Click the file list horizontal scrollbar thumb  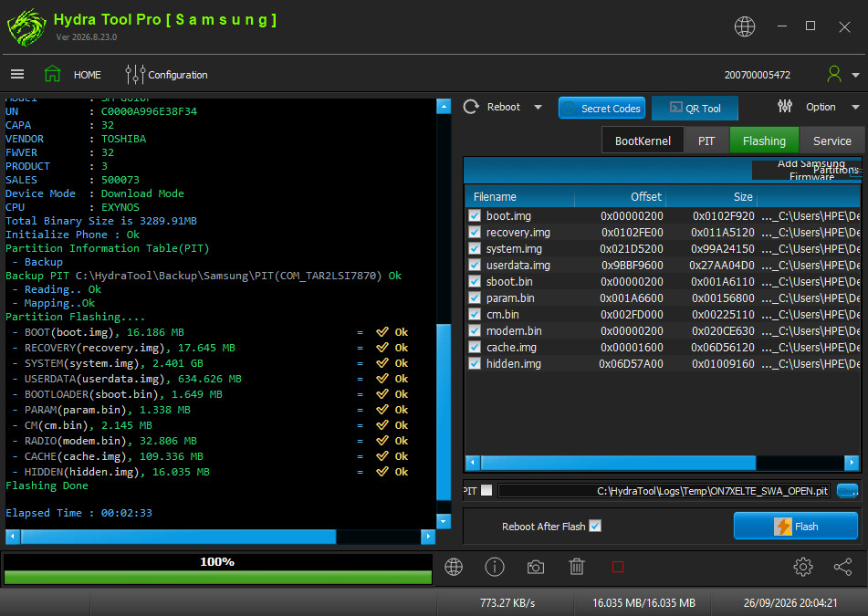point(618,462)
